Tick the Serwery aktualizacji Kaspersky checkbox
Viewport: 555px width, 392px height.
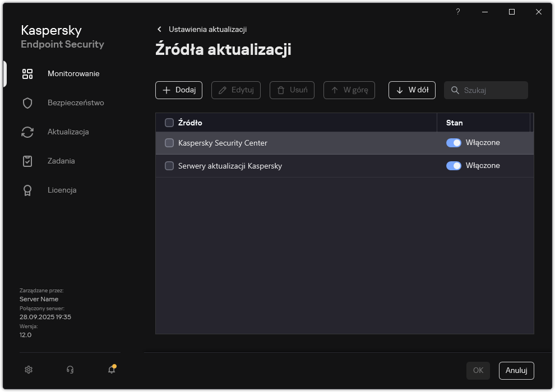[169, 166]
